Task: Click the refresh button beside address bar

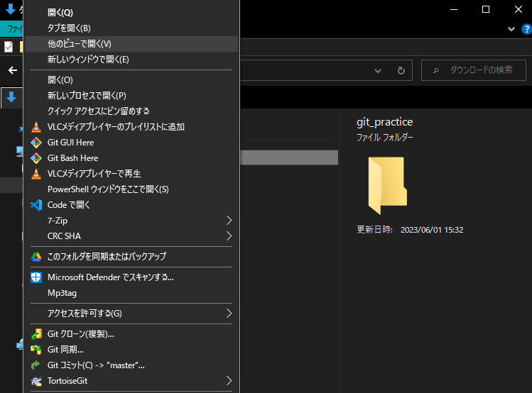Action: tap(401, 70)
